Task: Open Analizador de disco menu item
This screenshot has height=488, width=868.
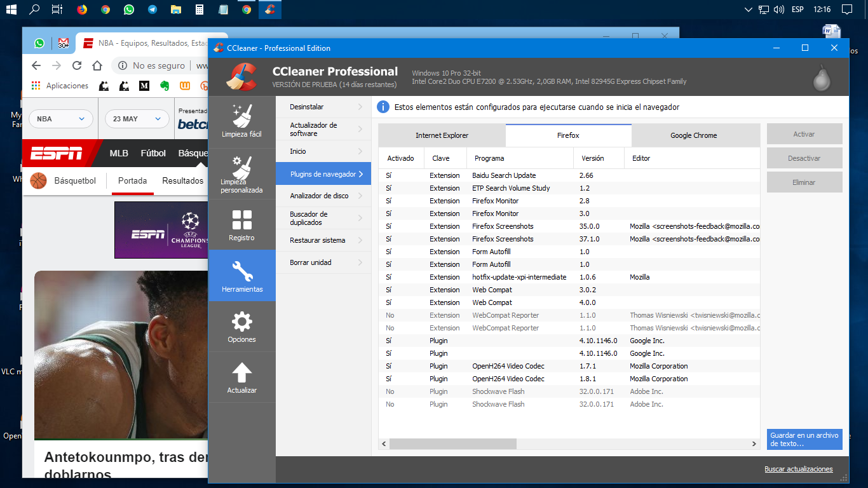Action: pos(323,196)
